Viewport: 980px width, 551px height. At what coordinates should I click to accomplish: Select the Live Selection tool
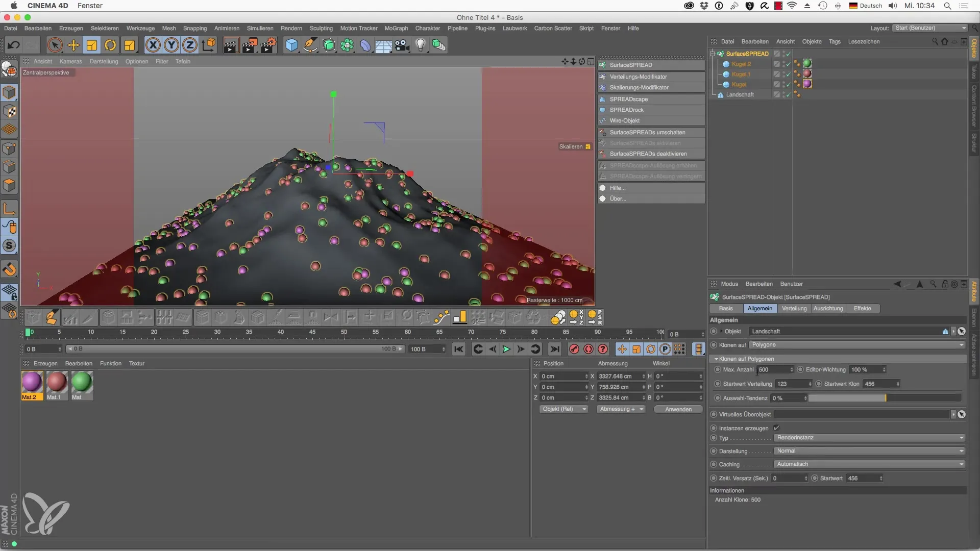coord(55,45)
